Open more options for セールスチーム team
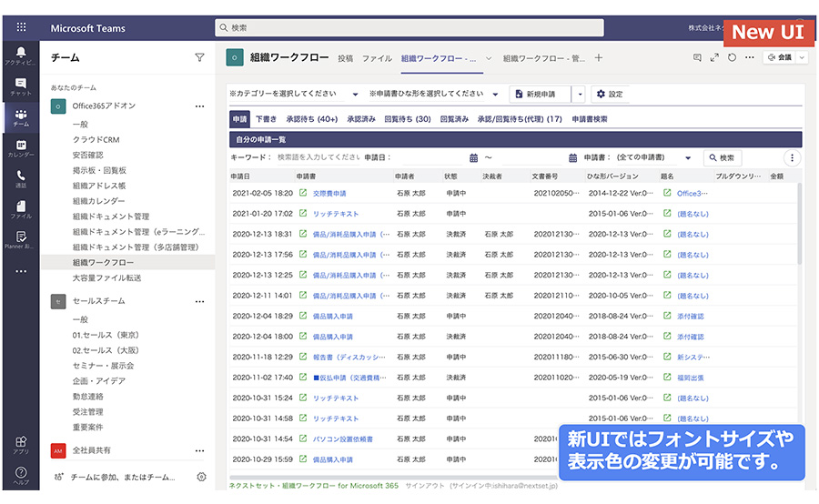Viewport: 819px width, 504px height. (199, 301)
